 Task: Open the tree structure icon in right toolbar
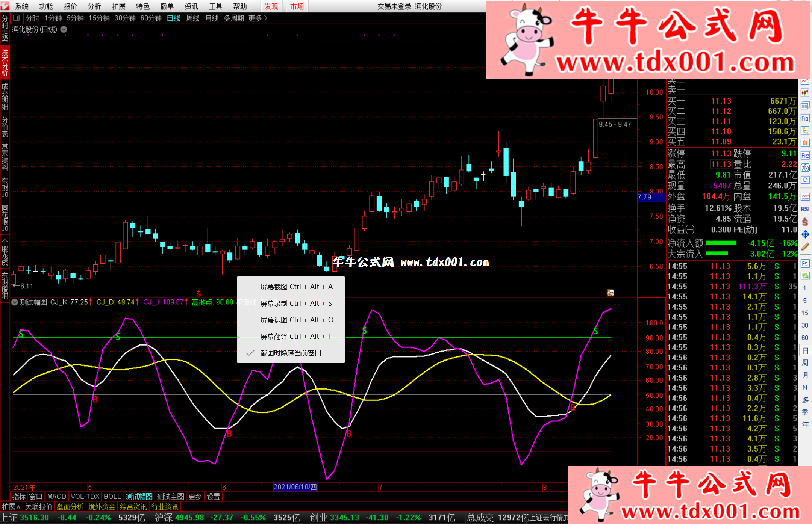tap(805, 131)
